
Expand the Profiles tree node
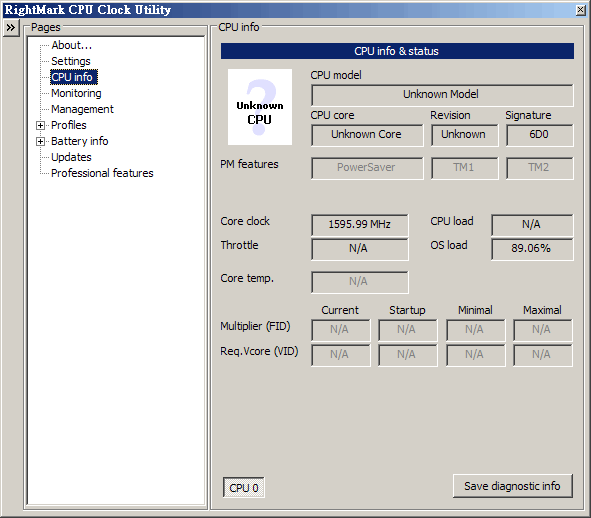40,126
